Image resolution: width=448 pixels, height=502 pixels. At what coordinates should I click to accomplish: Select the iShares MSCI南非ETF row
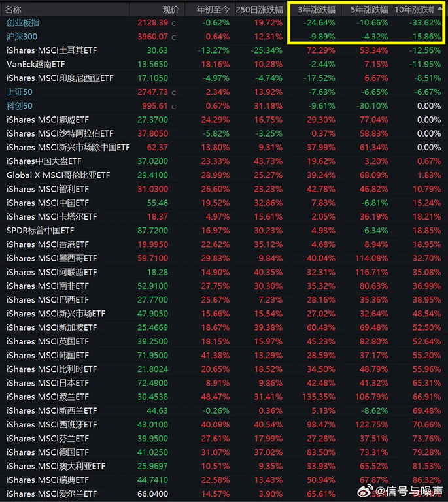click(224, 286)
